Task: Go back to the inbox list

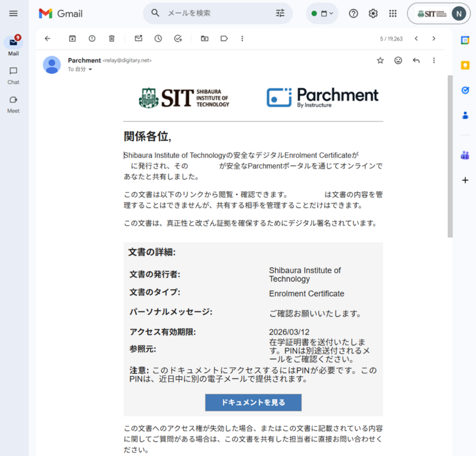Action: pos(48,39)
